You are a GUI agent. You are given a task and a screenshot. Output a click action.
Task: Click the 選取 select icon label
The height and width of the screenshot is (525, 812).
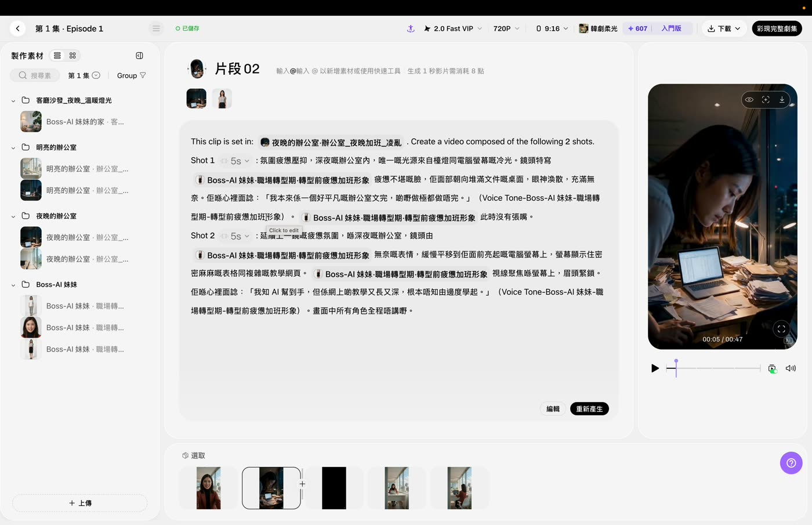click(194, 455)
